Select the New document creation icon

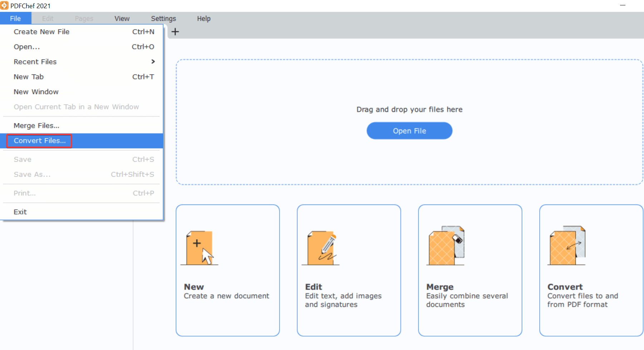pyautogui.click(x=199, y=247)
